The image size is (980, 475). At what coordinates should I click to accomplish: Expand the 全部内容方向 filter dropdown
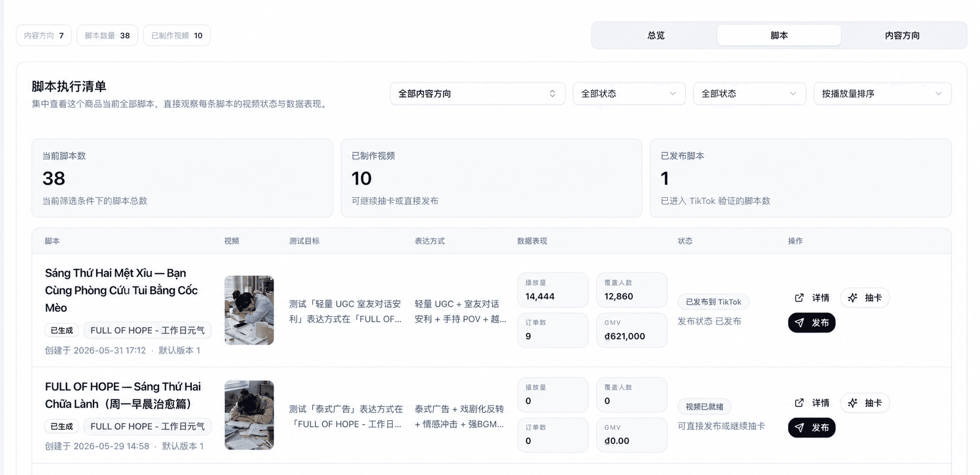[x=477, y=94]
